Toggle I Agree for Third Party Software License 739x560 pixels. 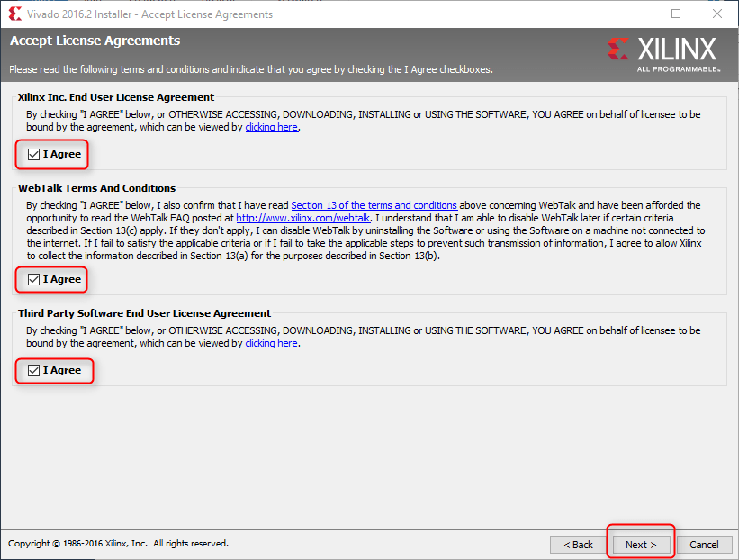34,371
